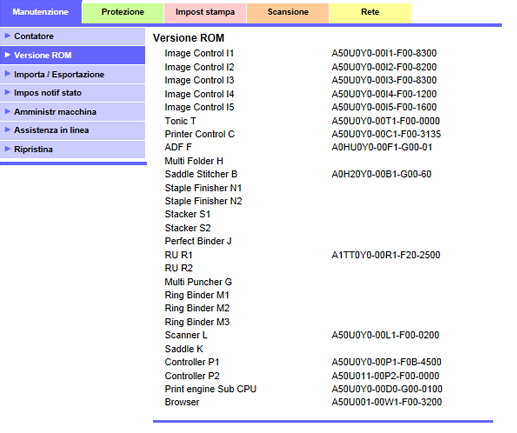517x433 pixels.
Task: Open the Impost stampa tab
Action: (x=205, y=13)
